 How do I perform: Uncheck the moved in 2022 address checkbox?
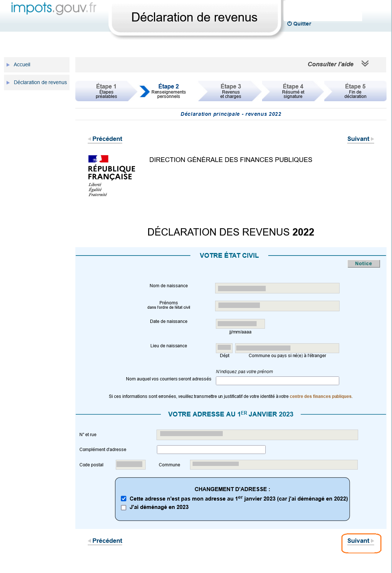point(124,499)
